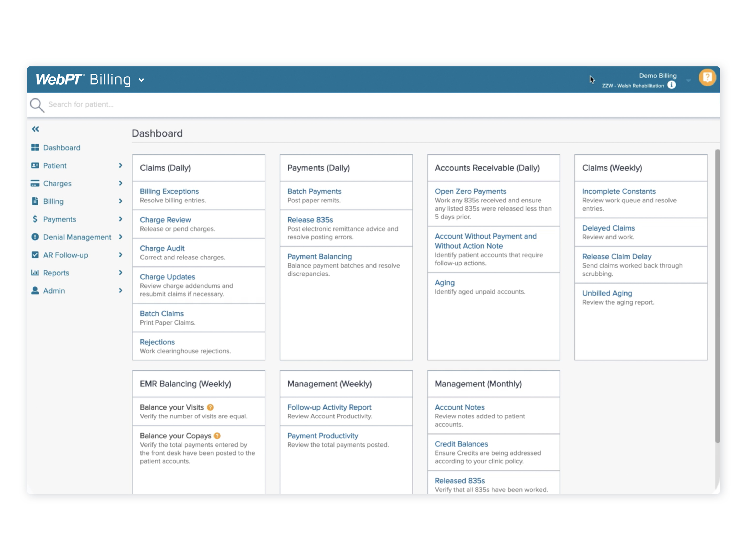Click the info icon beside Walsh Rehabilitation
Viewport: 747px width, 560px height.
(x=671, y=85)
